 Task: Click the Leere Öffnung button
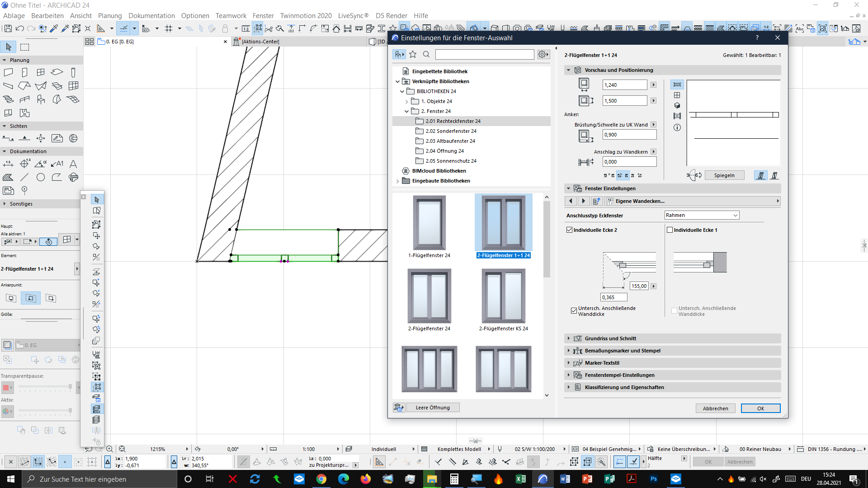tap(433, 408)
